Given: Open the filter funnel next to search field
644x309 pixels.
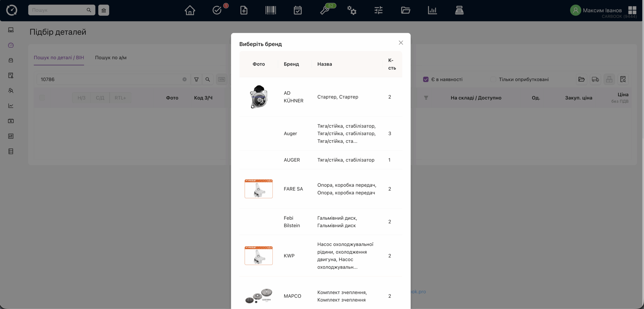Looking at the screenshot, I should pos(196,79).
